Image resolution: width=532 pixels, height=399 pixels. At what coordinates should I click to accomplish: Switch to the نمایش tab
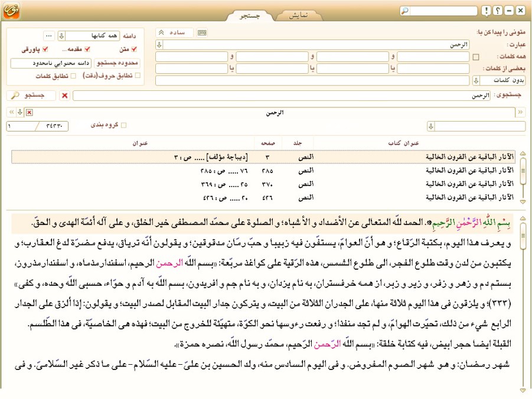[x=299, y=16]
